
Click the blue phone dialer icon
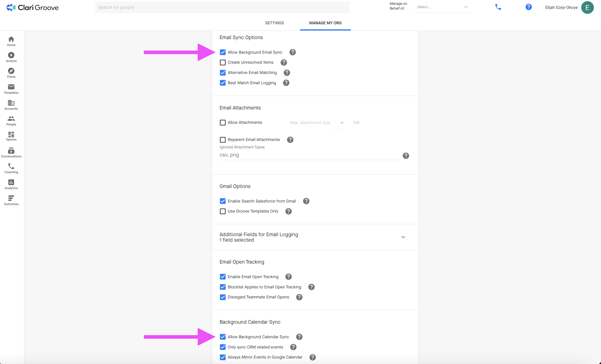point(498,7)
